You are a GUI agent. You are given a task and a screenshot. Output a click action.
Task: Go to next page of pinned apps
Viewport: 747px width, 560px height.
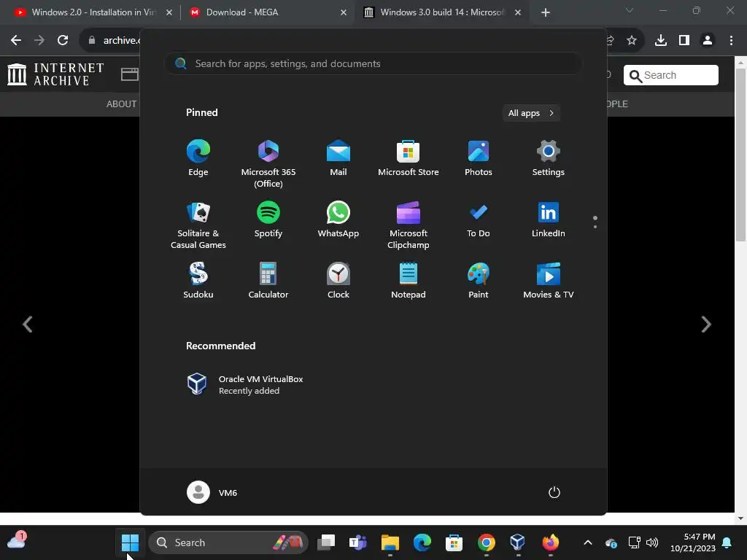595,227
